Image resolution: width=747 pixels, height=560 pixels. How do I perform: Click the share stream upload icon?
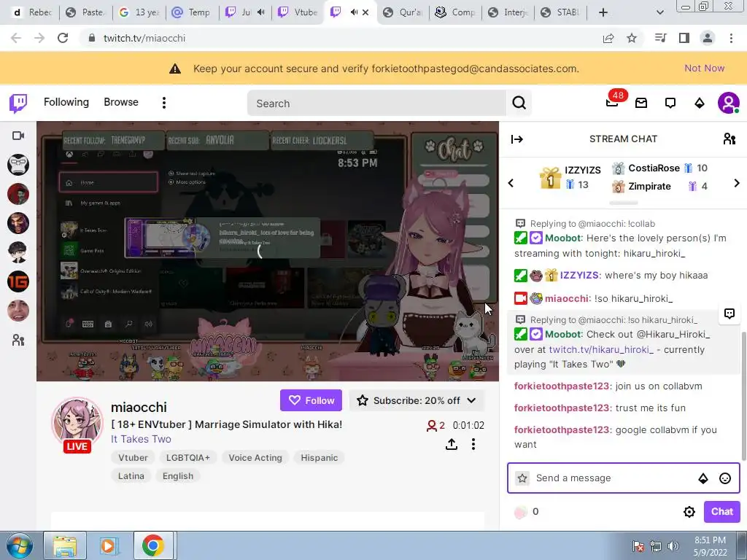coord(451,444)
